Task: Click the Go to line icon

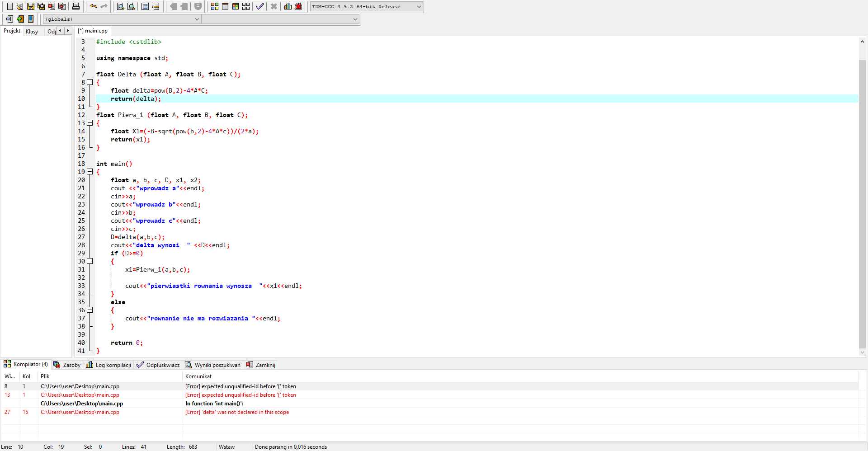Action: point(156,6)
